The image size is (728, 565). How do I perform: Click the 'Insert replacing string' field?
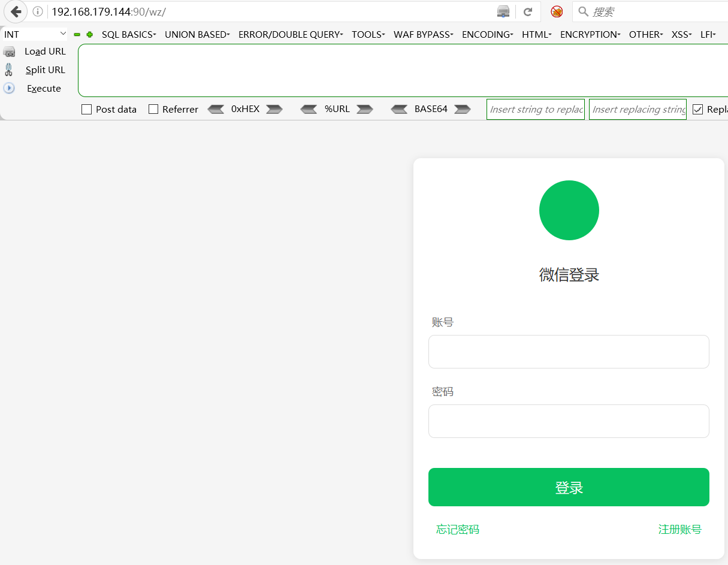pyautogui.click(x=638, y=109)
